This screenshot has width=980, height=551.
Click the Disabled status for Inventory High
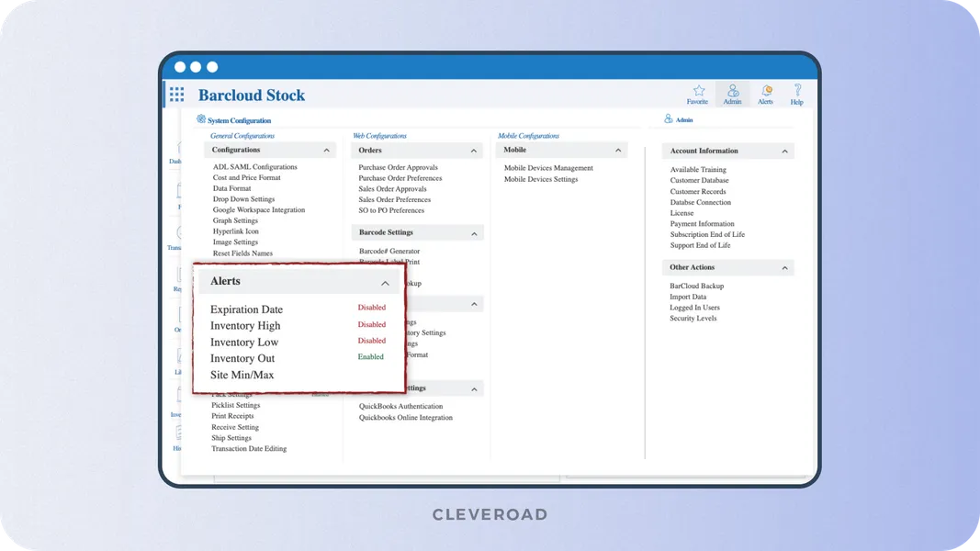[x=372, y=325]
